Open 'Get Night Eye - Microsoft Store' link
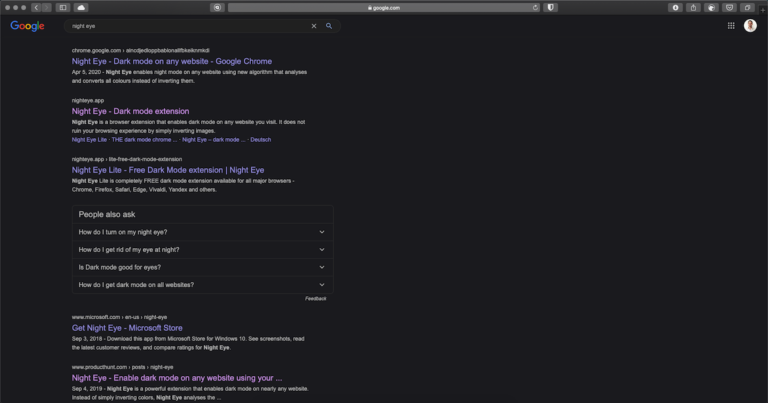The image size is (768, 403). click(127, 328)
